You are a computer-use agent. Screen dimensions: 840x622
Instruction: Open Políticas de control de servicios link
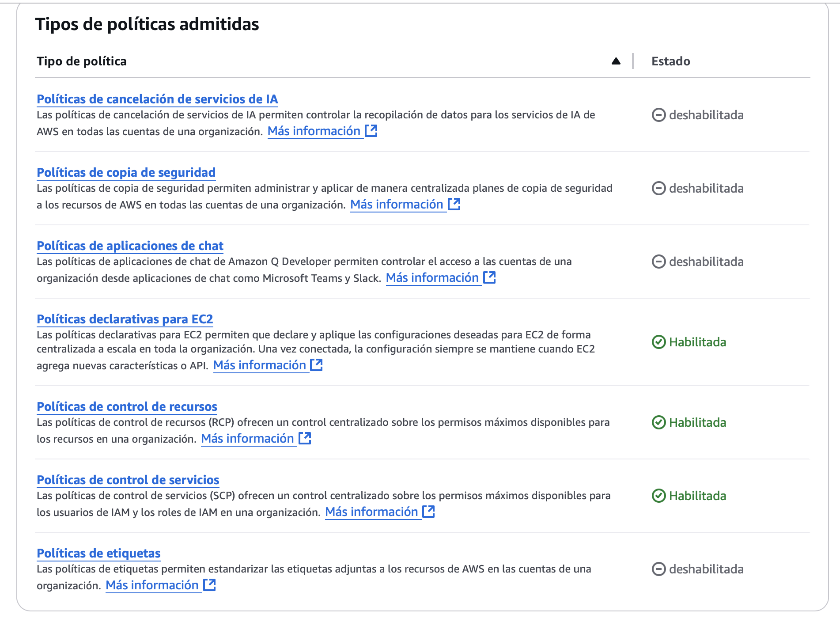click(x=128, y=480)
